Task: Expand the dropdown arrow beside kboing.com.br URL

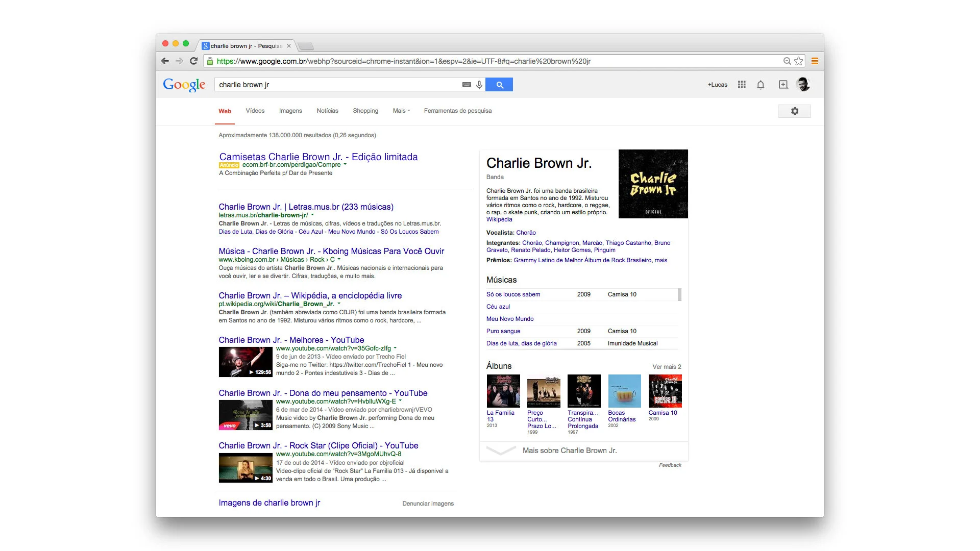Action: [339, 259]
